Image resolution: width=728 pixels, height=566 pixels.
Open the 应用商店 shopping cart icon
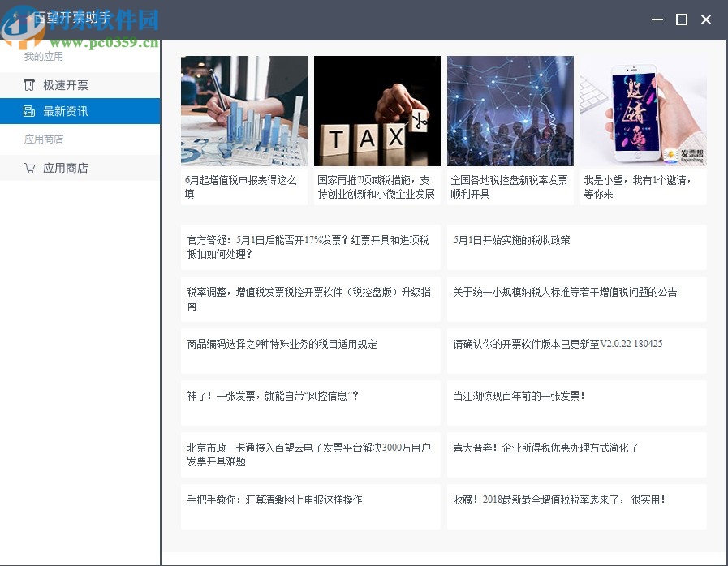pyautogui.click(x=28, y=168)
